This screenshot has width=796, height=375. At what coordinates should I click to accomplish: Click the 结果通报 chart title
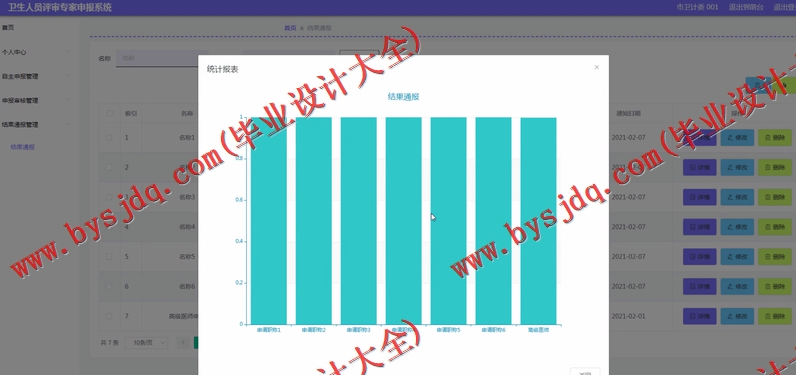pos(404,96)
